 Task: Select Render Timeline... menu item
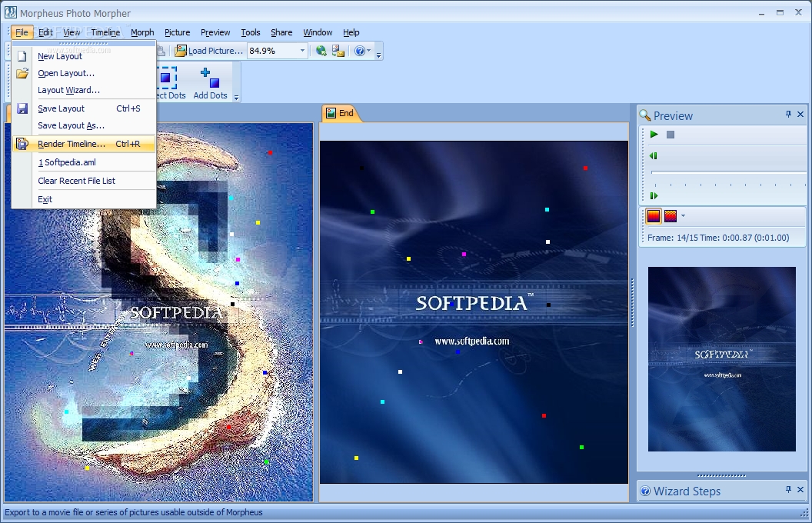pyautogui.click(x=83, y=143)
